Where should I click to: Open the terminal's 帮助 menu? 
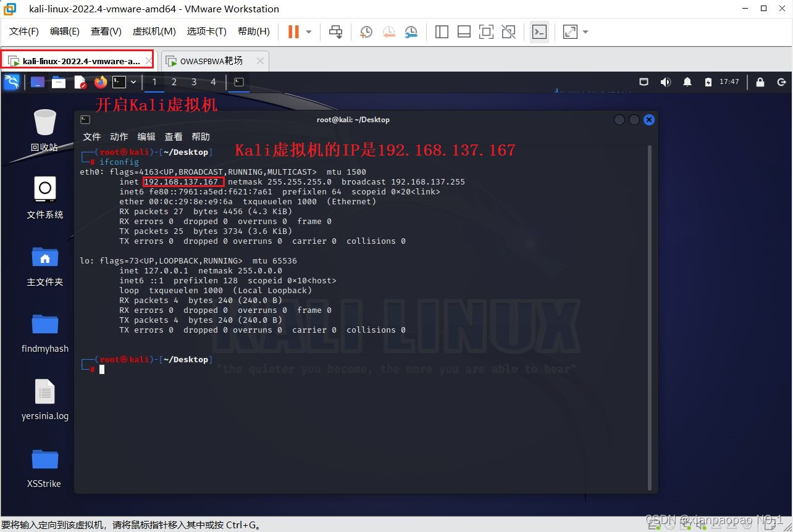pos(201,137)
